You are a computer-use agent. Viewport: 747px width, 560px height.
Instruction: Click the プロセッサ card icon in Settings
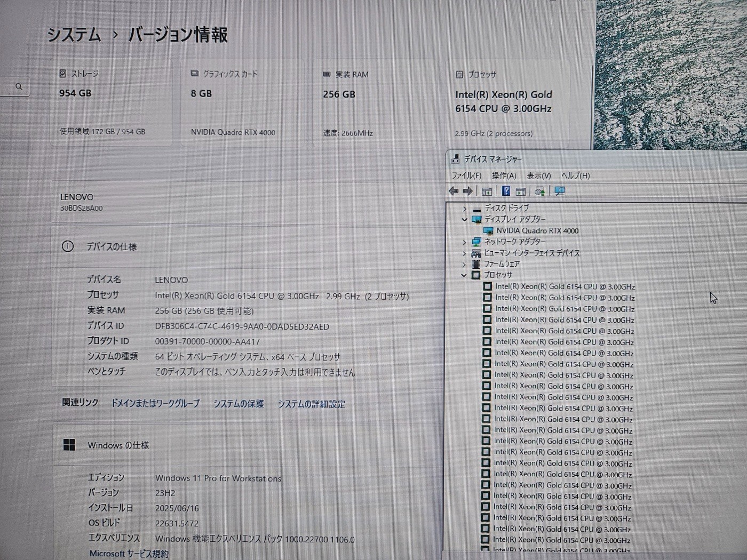coord(459,75)
